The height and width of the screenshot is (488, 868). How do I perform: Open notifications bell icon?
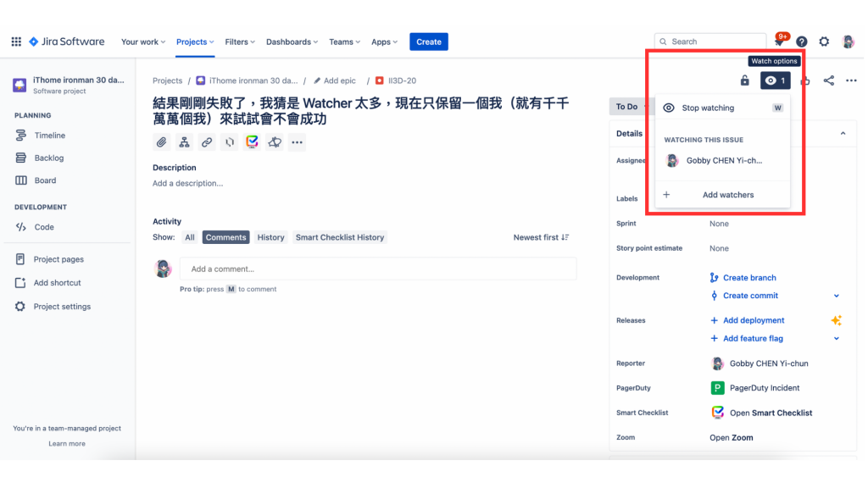point(780,42)
